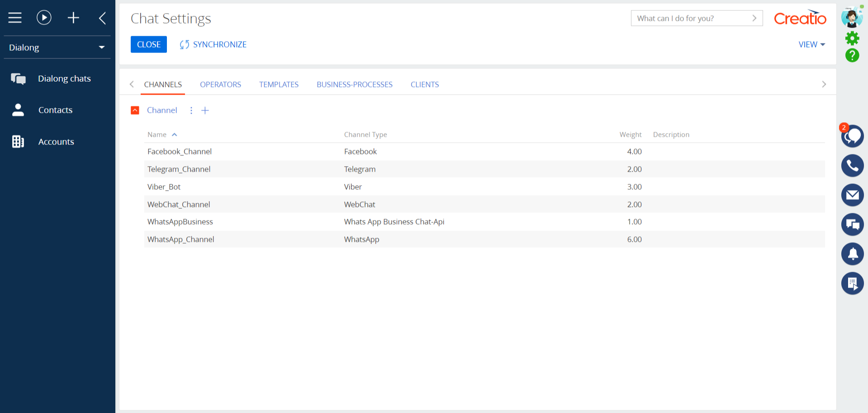Image resolution: width=868 pixels, height=413 pixels.
Task: Open chats panel with notification badge
Action: pos(852,136)
